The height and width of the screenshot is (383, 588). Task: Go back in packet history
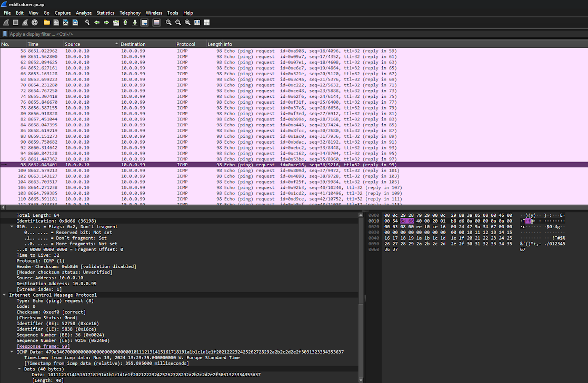[x=97, y=23]
